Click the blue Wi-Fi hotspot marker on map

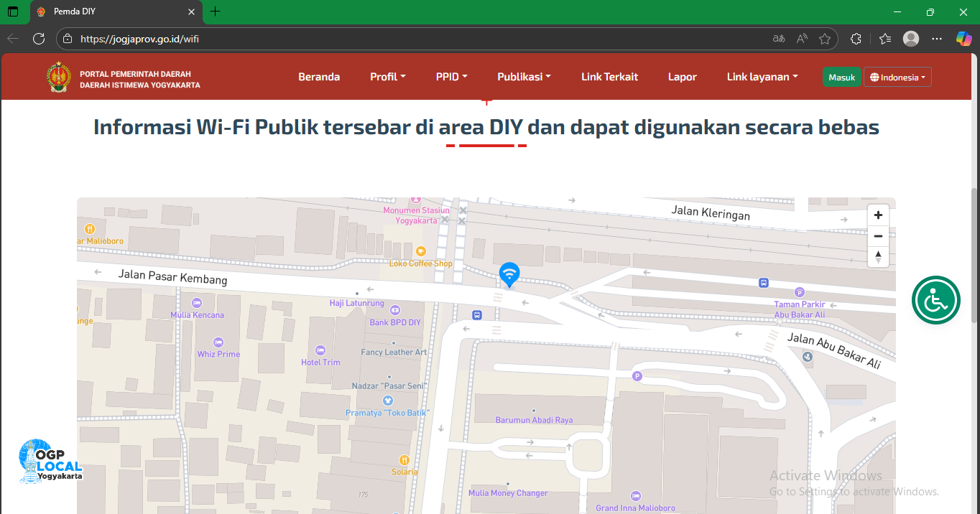(x=509, y=274)
